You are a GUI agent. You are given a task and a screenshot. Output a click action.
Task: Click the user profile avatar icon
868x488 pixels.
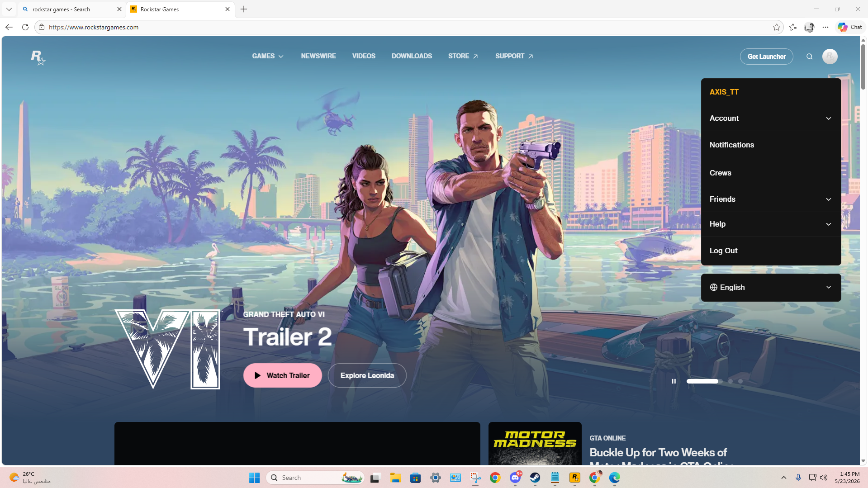click(x=830, y=57)
